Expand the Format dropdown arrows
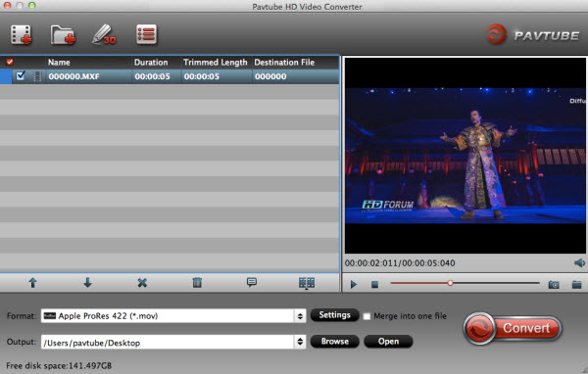588x374 pixels. 300,316
